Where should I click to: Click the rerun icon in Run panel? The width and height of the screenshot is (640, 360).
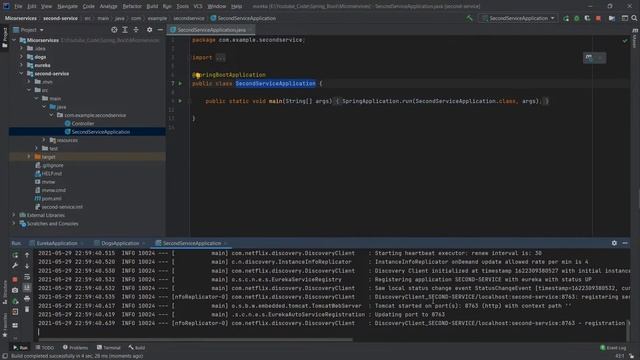click(x=15, y=255)
